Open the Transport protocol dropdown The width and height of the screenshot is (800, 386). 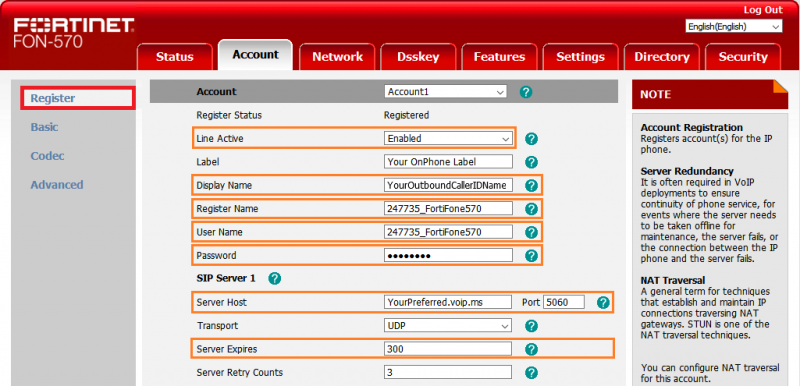[x=447, y=325]
